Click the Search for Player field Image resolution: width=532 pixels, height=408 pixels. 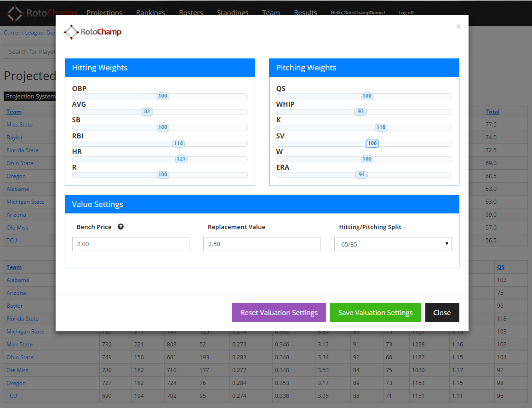[x=30, y=52]
